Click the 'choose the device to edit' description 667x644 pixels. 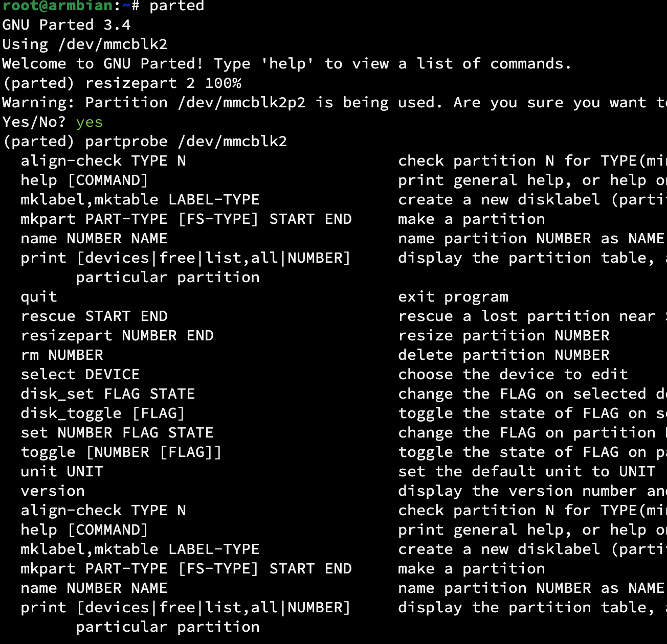(513, 375)
